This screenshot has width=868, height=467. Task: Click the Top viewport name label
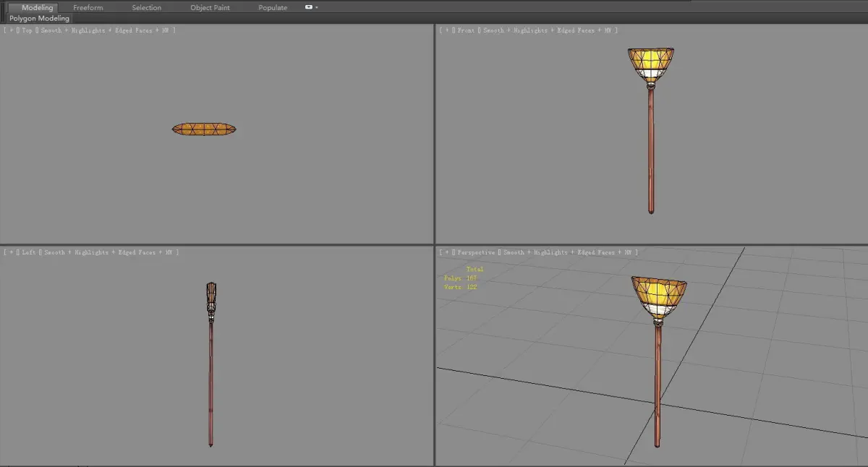click(27, 30)
